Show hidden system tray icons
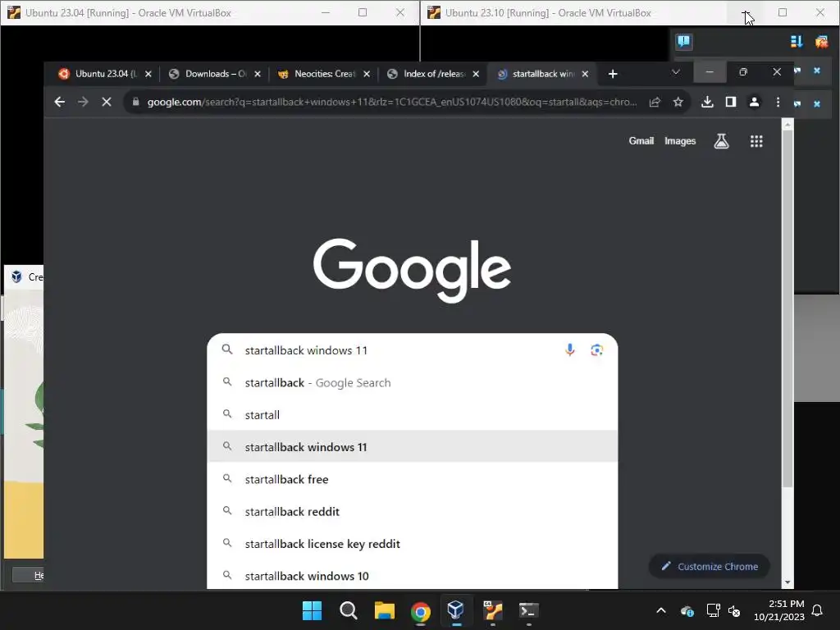The width and height of the screenshot is (840, 630). 661,610
